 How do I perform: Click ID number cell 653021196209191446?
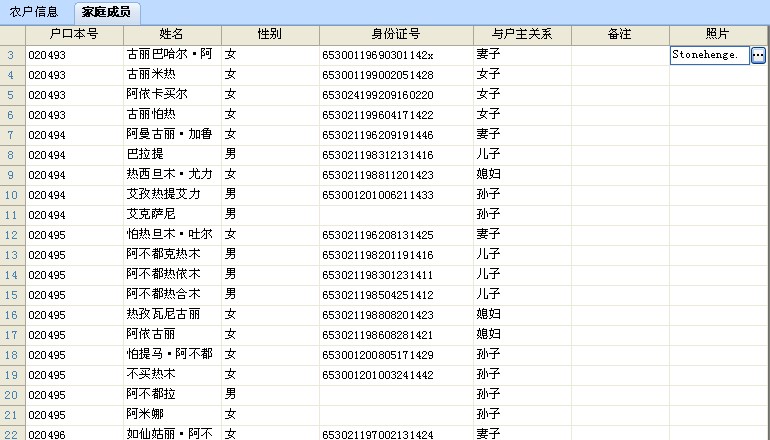coord(395,134)
